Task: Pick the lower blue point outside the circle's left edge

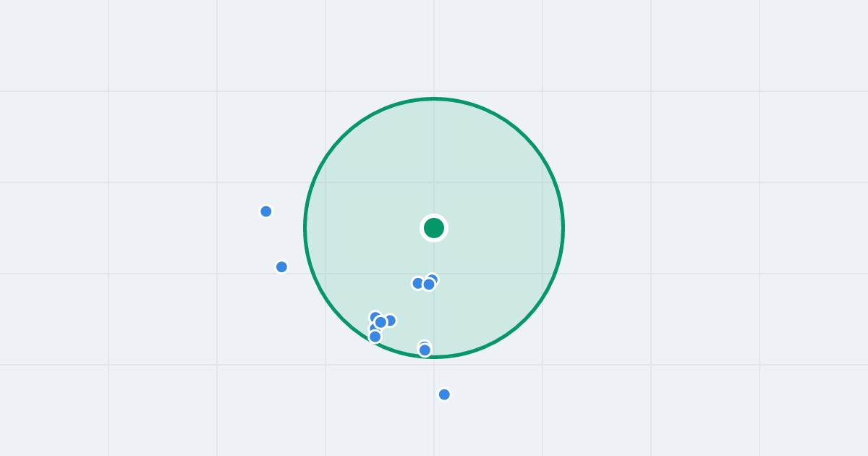Action: [x=282, y=267]
